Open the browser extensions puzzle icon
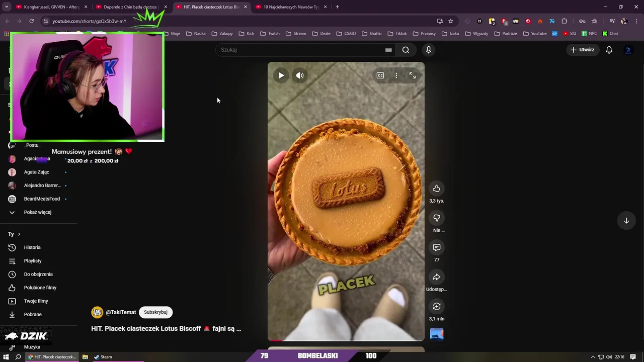The width and height of the screenshot is (644, 362). [564, 21]
